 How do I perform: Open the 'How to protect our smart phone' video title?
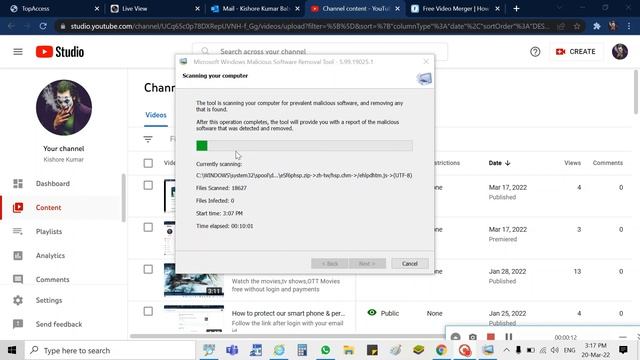tap(288, 313)
